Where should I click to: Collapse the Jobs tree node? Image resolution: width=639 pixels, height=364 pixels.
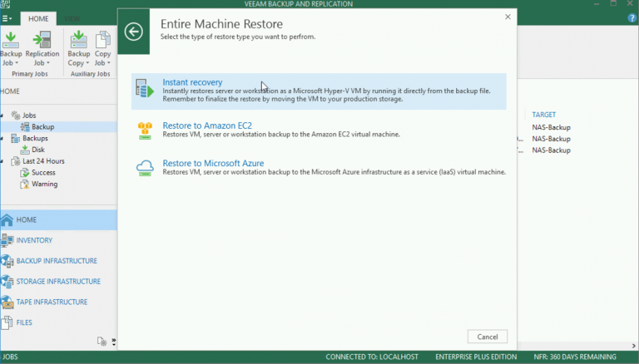[2, 116]
